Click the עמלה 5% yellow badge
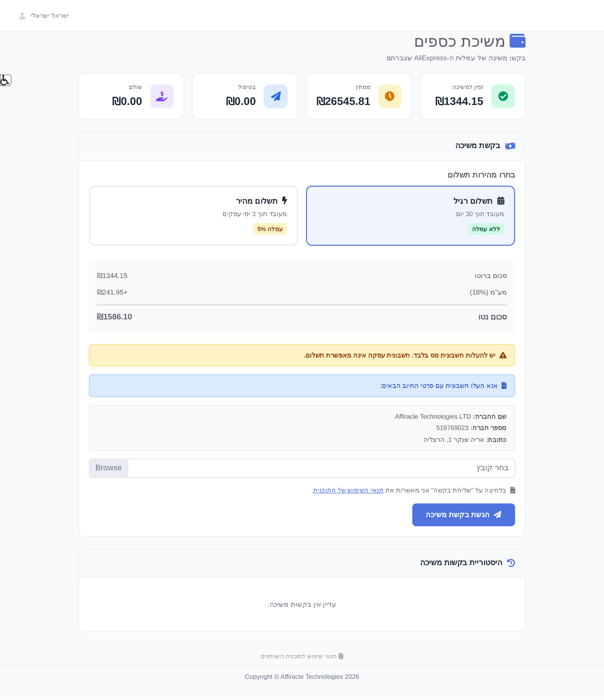Screen dimensions: 604x700 click(270, 229)
